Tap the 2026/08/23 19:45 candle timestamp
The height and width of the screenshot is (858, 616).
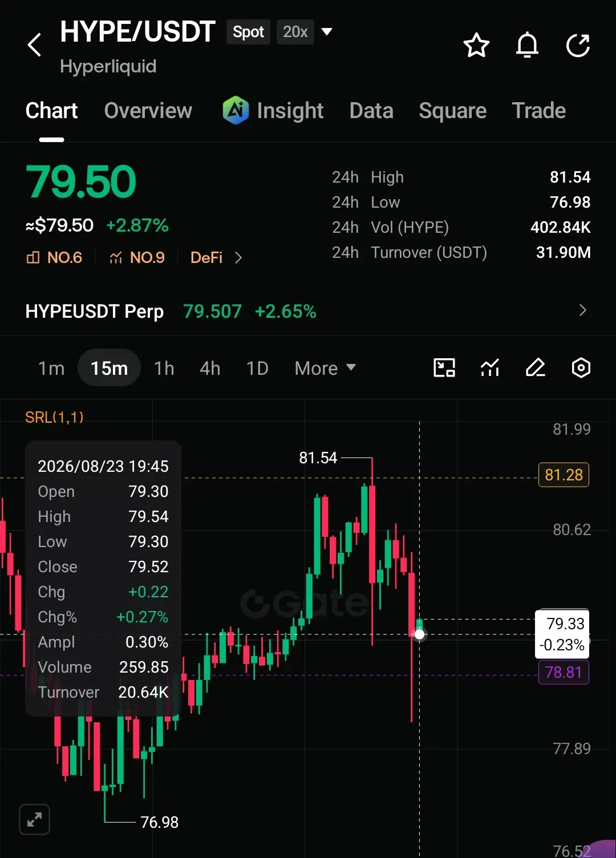pyautogui.click(x=103, y=466)
